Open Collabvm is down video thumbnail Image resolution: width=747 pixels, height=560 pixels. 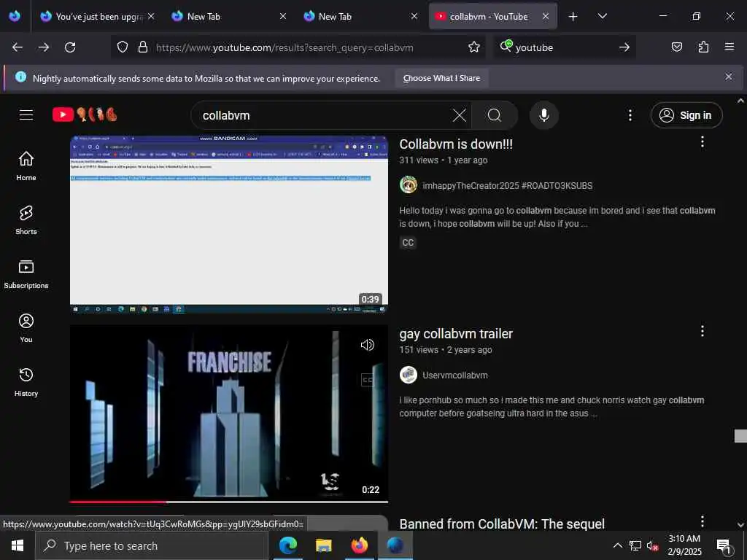pos(228,225)
